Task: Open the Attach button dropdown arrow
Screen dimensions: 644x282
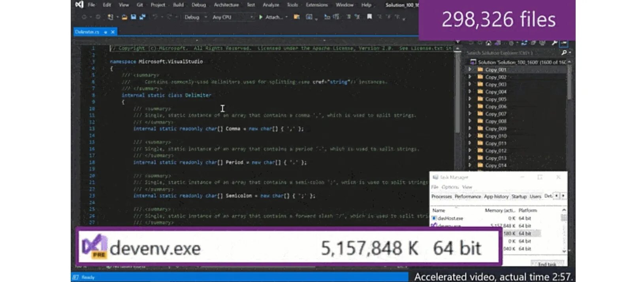Action: 286,17
